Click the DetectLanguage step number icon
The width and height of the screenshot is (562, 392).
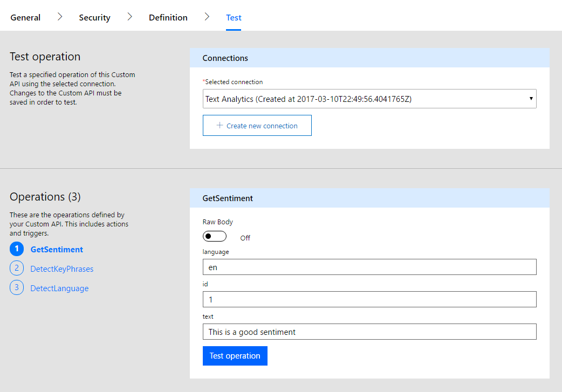(x=16, y=287)
